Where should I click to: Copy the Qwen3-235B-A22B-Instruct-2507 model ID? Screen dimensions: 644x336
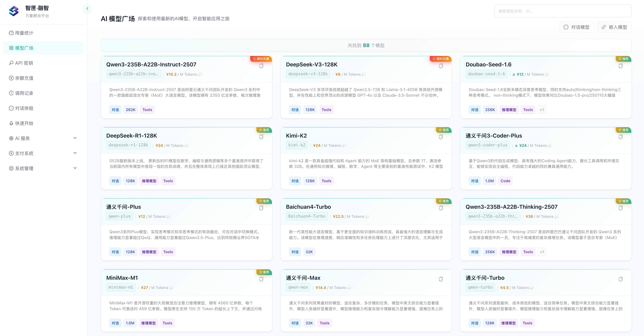(x=261, y=66)
